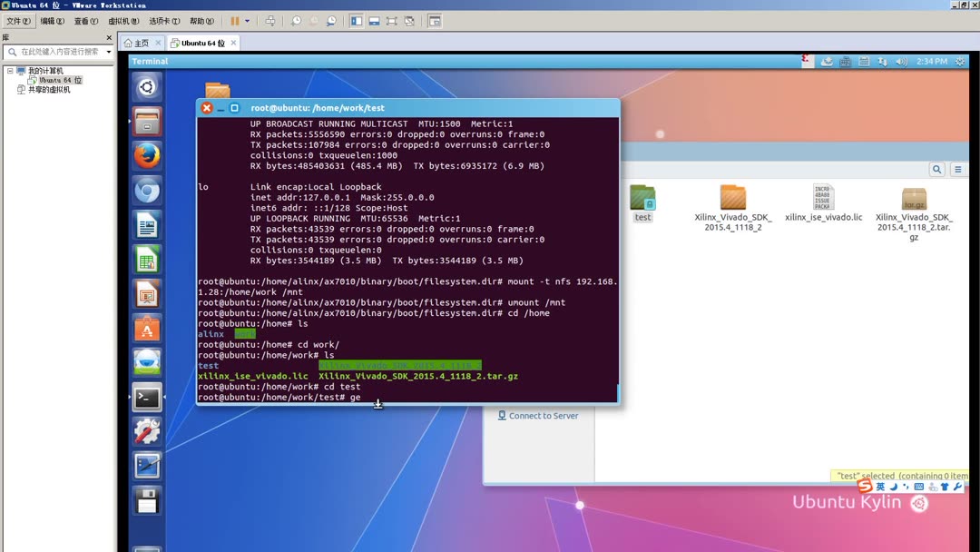Open the Firefox browser from the launcher
The height and width of the screenshot is (552, 980).
pos(147,153)
